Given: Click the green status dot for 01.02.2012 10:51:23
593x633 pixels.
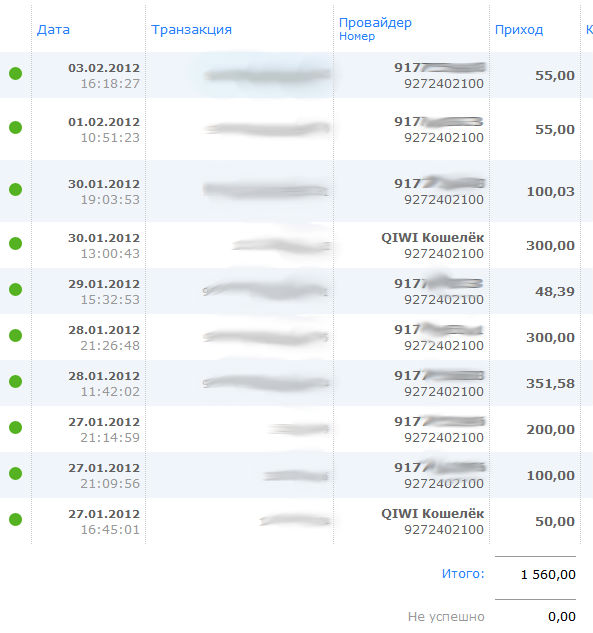Looking at the screenshot, I should (x=15, y=128).
